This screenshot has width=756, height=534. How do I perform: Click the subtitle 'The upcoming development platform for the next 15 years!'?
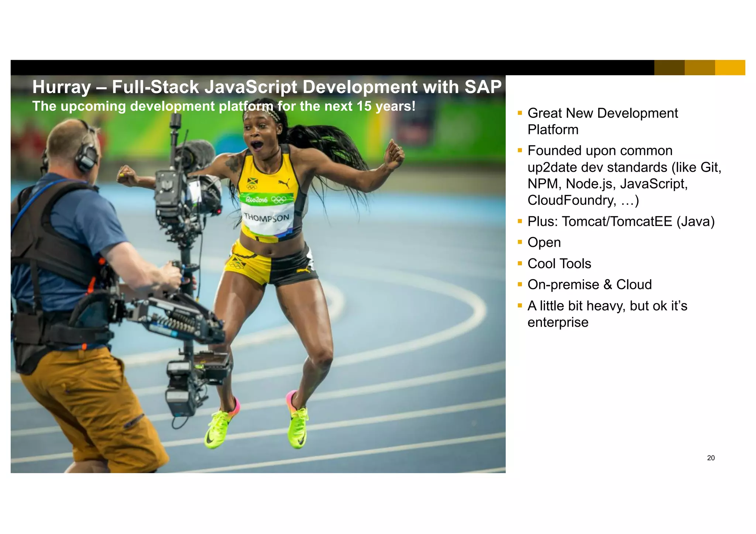coord(224,106)
